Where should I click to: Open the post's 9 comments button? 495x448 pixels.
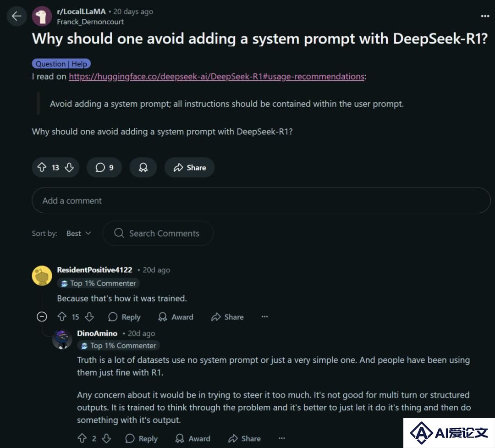pyautogui.click(x=104, y=167)
